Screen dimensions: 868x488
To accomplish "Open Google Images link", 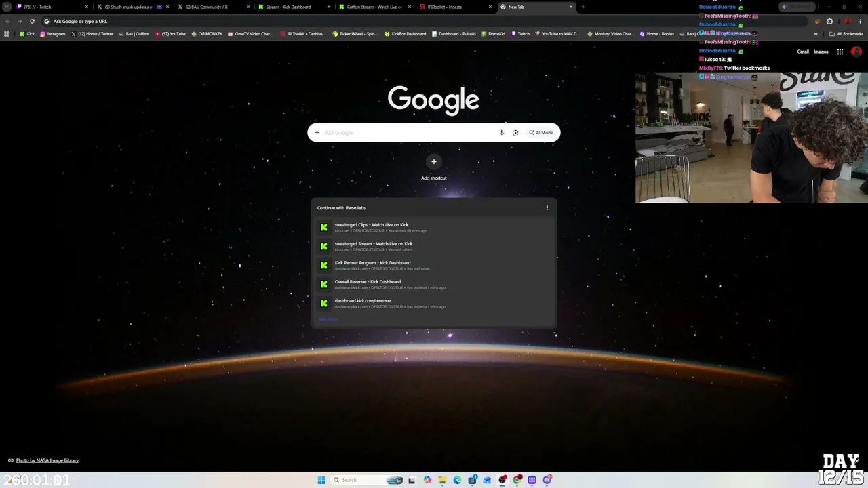I will 821,52.
